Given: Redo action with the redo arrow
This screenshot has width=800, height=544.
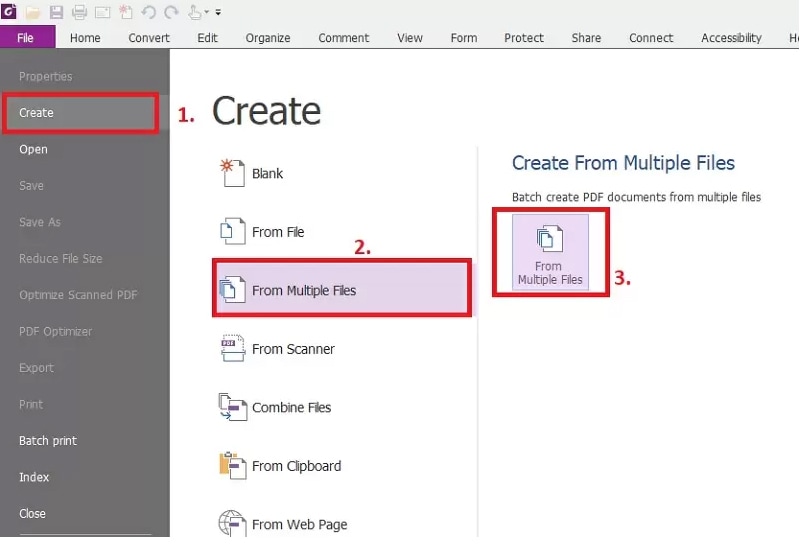Looking at the screenshot, I should coord(171,12).
